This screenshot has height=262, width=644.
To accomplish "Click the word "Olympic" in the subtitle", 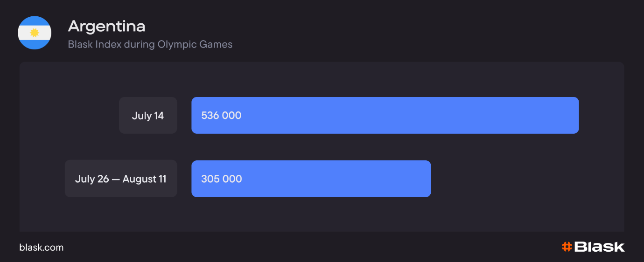I will click(x=175, y=45).
